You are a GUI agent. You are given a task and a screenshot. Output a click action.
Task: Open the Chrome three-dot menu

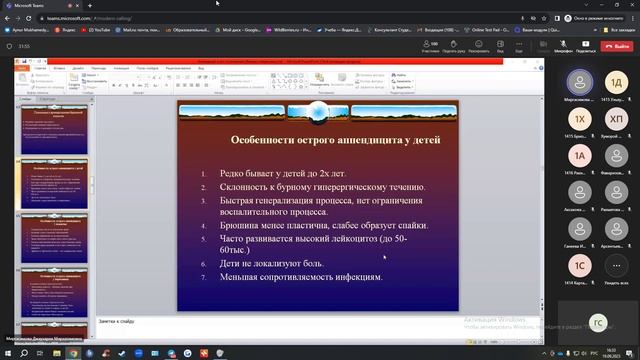(633, 18)
